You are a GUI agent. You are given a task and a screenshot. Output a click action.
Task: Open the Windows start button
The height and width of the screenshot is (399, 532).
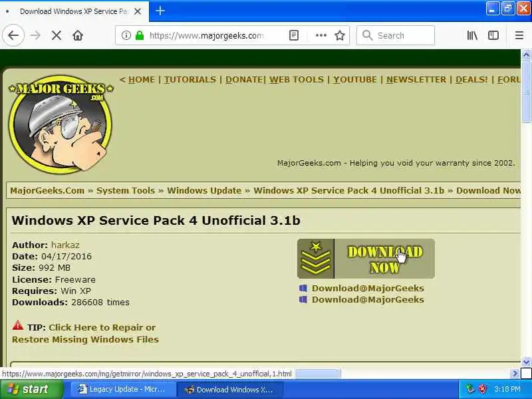(31, 389)
